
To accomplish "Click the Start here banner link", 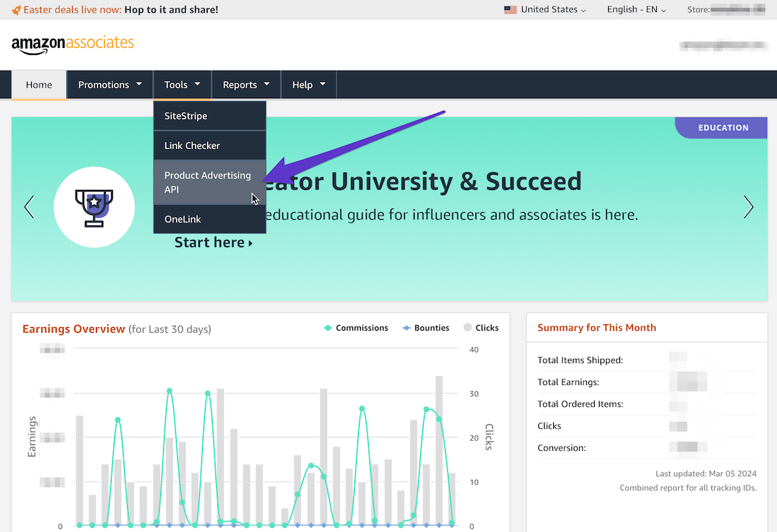I will click(x=213, y=243).
